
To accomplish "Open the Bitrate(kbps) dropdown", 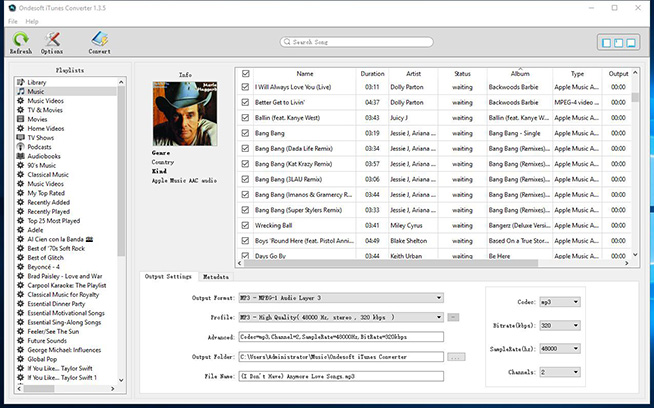I will coord(560,325).
